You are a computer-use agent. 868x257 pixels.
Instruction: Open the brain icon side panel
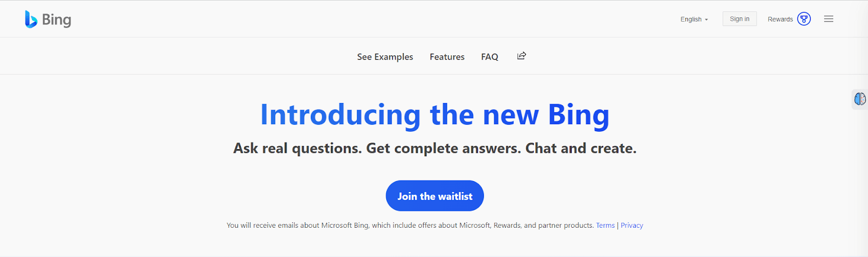860,99
